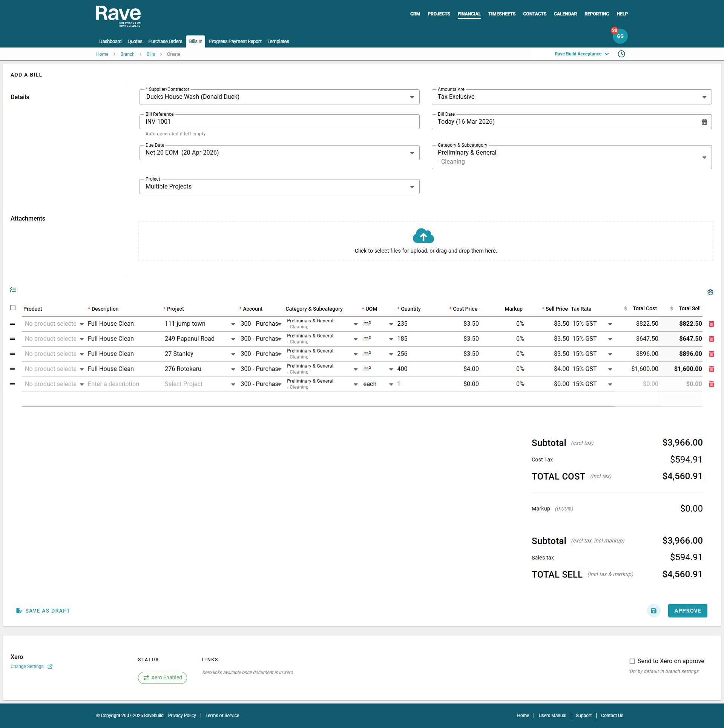Enable Send to Xero on approve

[632, 661]
